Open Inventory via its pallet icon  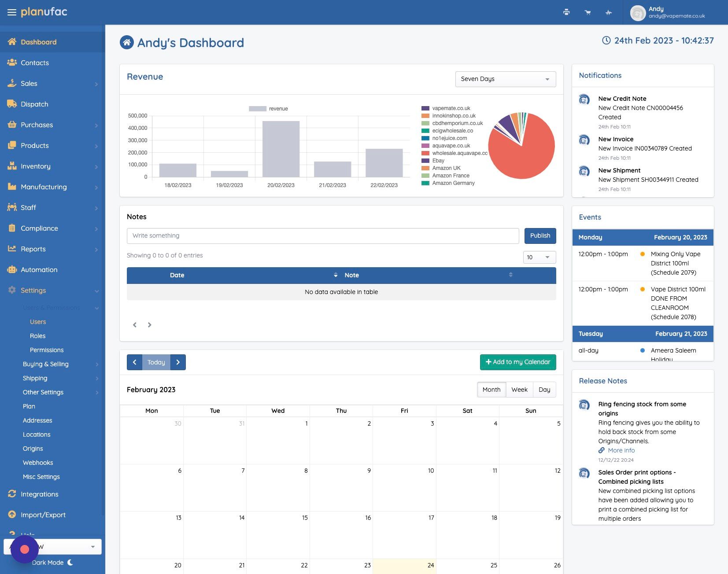point(12,166)
